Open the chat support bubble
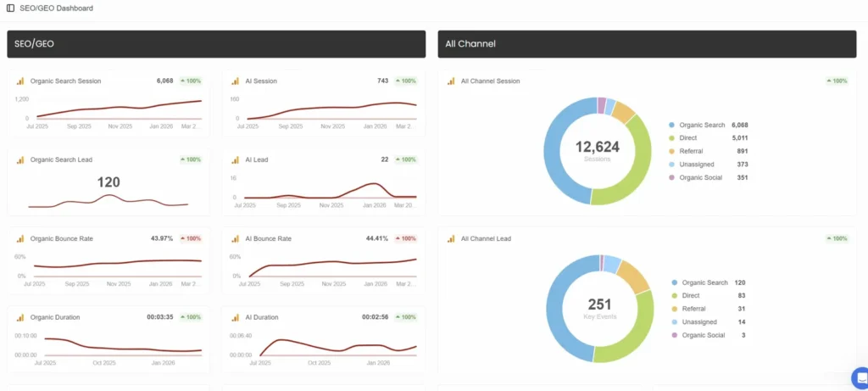 click(x=860, y=378)
